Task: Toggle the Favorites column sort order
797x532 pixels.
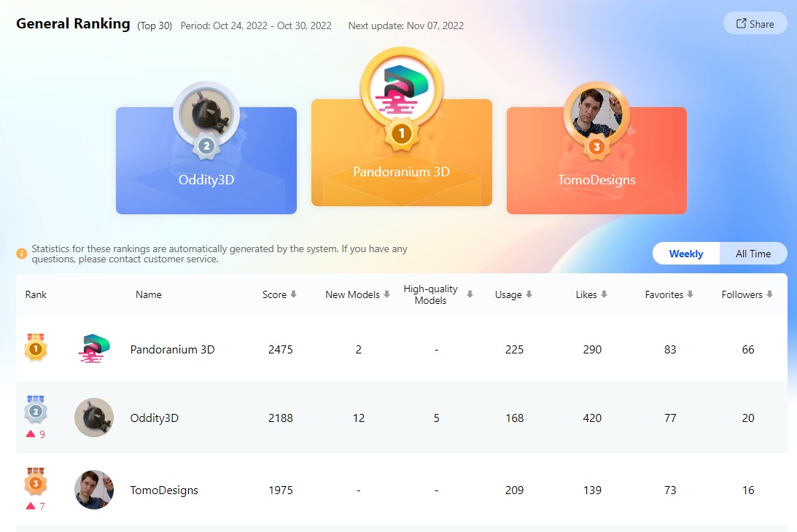Action: pos(691,294)
